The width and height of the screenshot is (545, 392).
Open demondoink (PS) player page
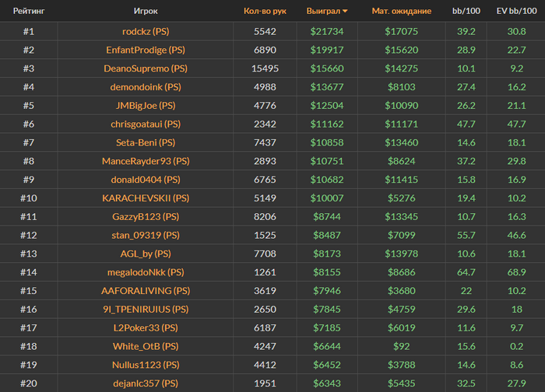click(146, 87)
